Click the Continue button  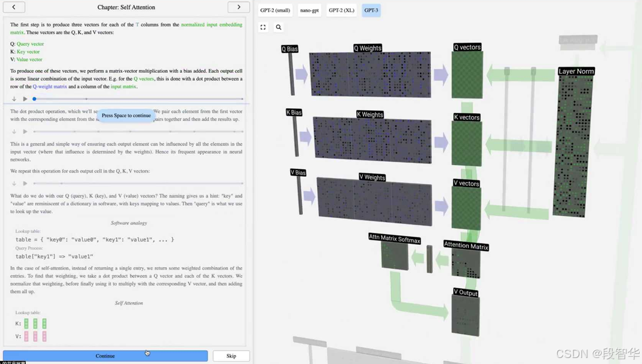105,356
